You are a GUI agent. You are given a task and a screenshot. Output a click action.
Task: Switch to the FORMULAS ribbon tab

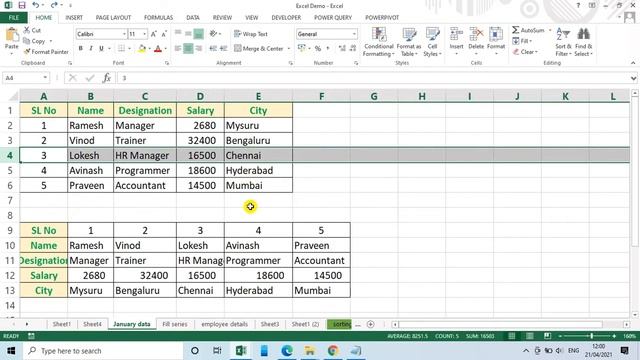pos(158,18)
